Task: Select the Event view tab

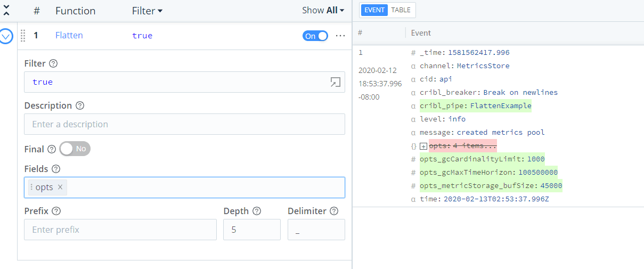Action: pyautogui.click(x=374, y=10)
